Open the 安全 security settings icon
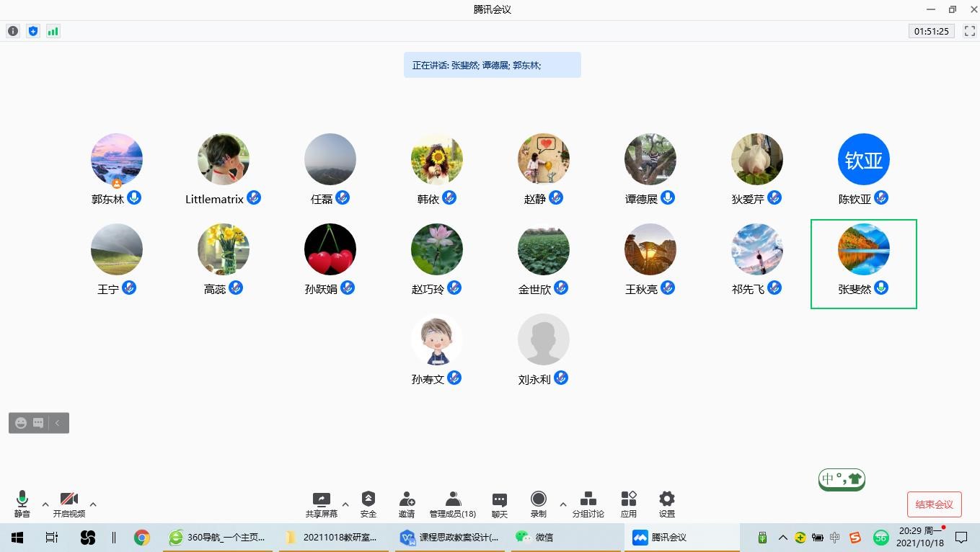Screen dimensions: 980x552 click(x=368, y=504)
